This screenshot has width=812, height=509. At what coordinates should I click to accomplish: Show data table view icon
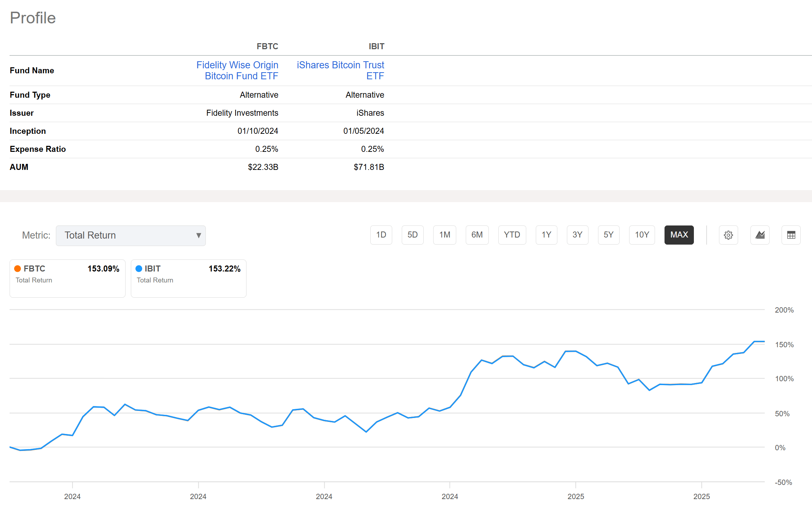coord(791,235)
